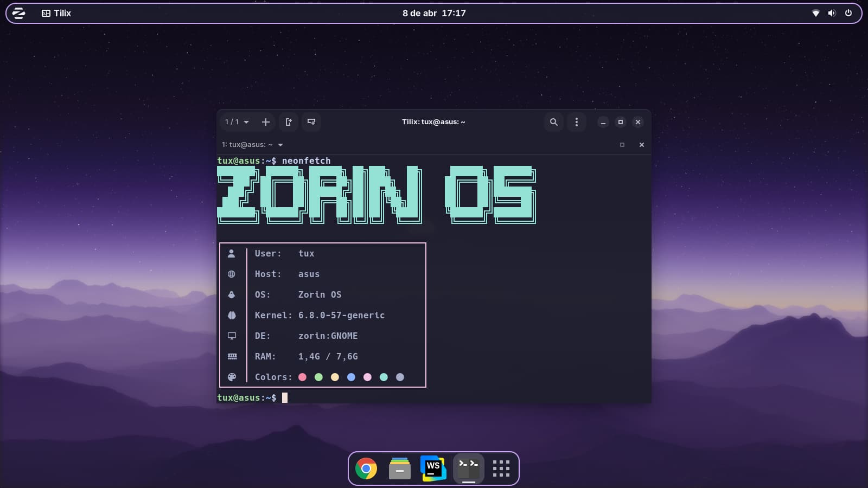868x488 pixels.
Task: Click the kernel version 6.8.0-57-generic
Action: point(341,315)
